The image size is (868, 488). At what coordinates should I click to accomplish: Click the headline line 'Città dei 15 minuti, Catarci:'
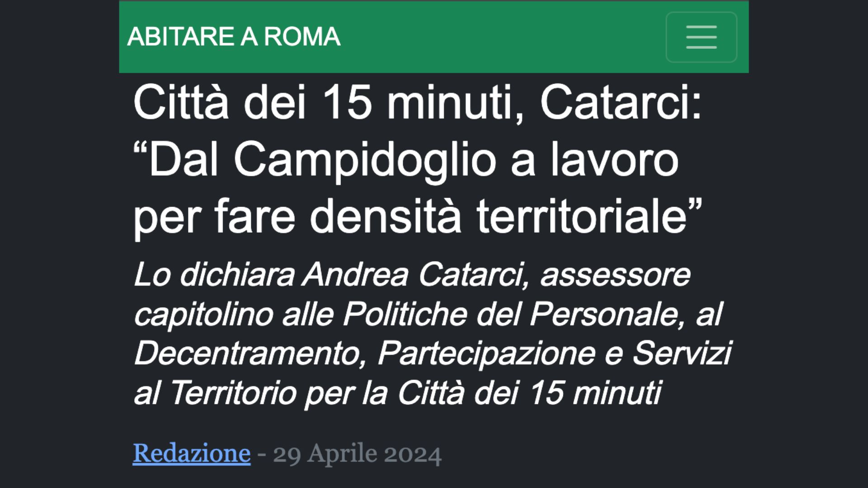coord(417,103)
